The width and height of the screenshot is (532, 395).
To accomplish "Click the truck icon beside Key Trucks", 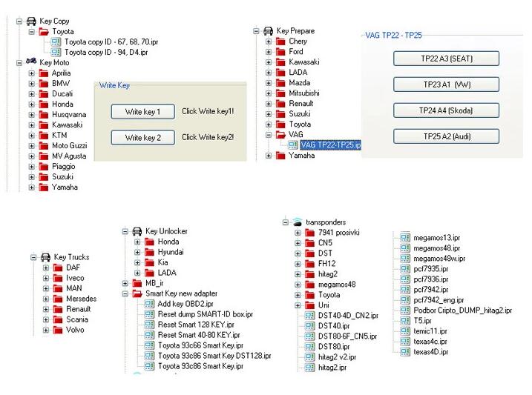I will coord(45,257).
